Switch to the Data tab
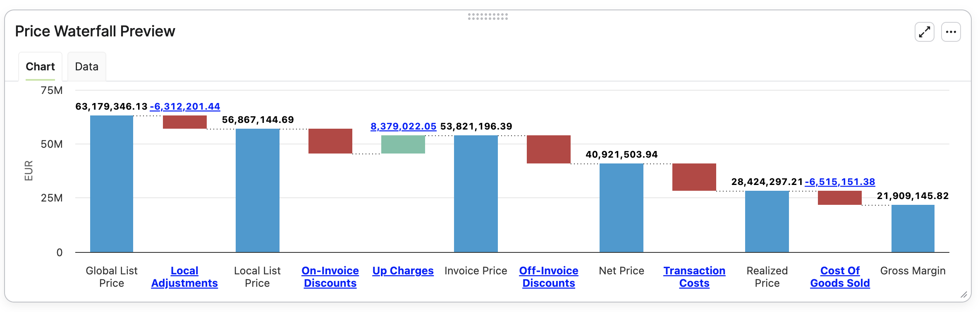Viewport: 980px width, 312px height. (x=86, y=67)
